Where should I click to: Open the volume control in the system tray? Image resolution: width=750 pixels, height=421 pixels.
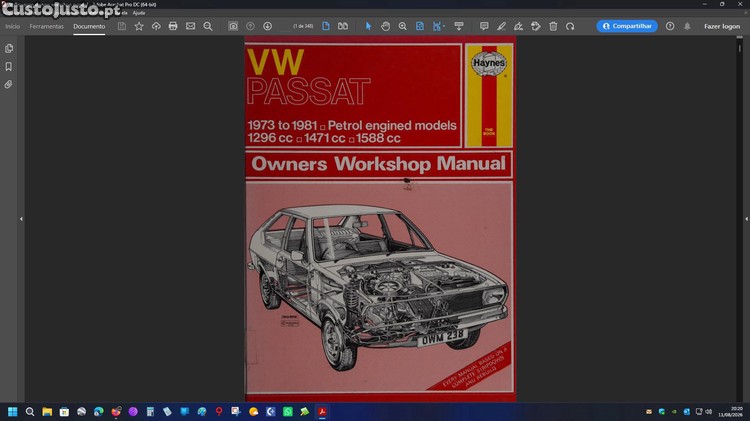tap(709, 411)
